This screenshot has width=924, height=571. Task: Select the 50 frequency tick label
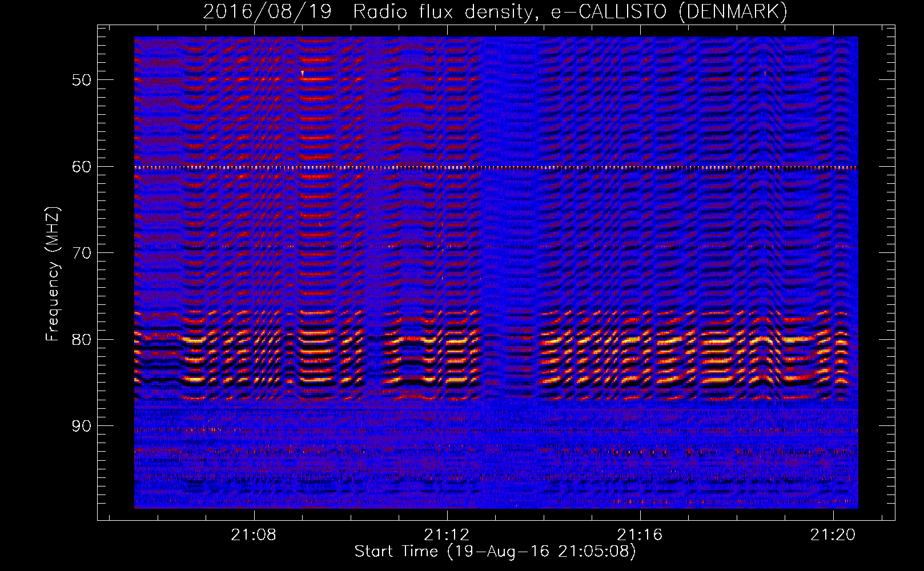pos(82,80)
